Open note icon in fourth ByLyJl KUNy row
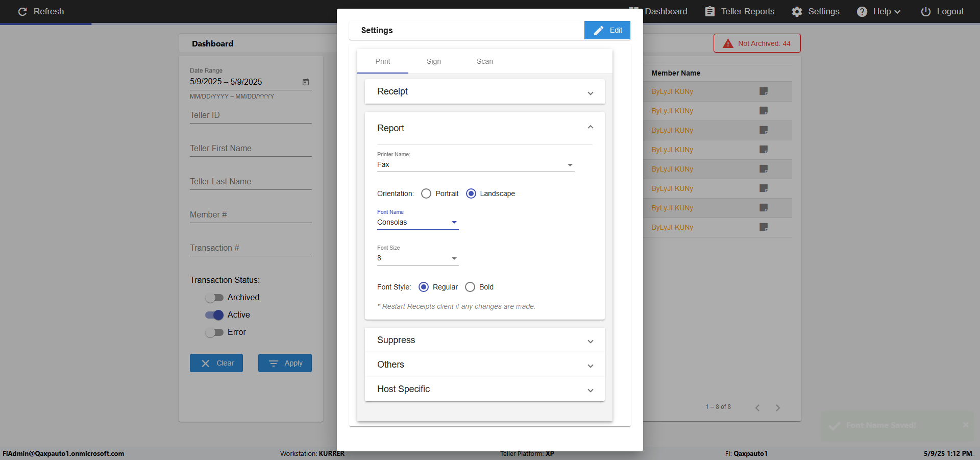The width and height of the screenshot is (980, 460). pos(764,150)
